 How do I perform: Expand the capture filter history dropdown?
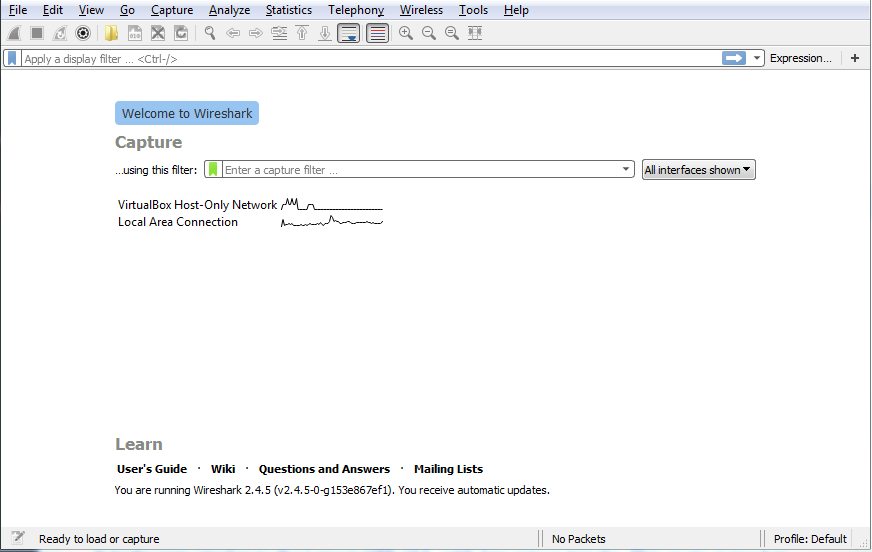click(626, 170)
